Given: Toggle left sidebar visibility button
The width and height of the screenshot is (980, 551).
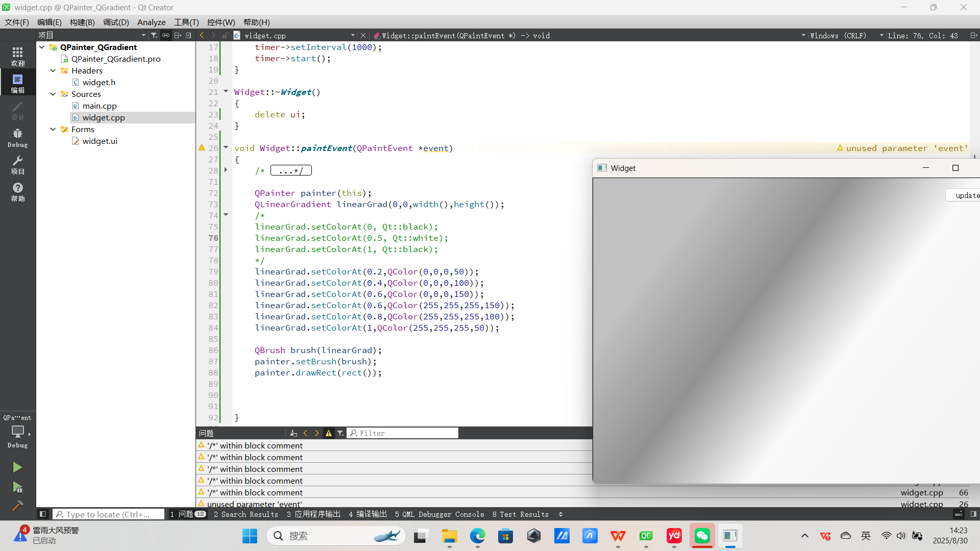Looking at the screenshot, I should (43, 514).
